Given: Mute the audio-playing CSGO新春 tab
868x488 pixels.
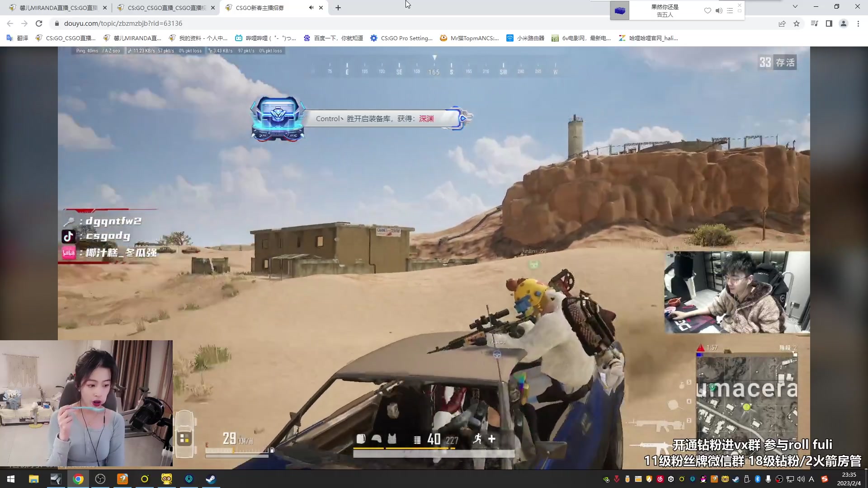Looking at the screenshot, I should [x=311, y=8].
